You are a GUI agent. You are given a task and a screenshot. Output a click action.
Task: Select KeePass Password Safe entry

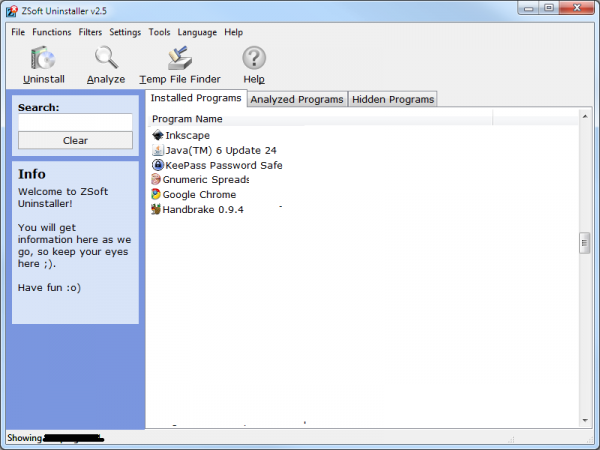pyautogui.click(x=224, y=165)
